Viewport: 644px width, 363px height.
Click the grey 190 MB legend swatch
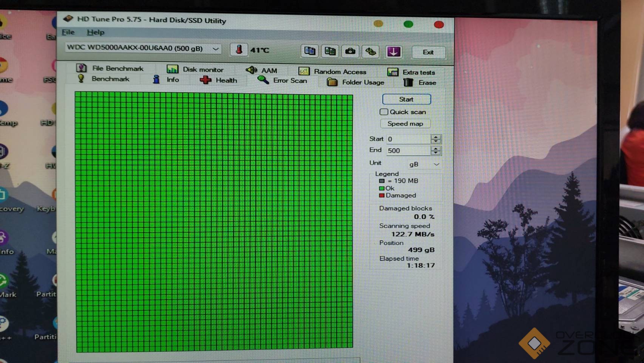(382, 181)
